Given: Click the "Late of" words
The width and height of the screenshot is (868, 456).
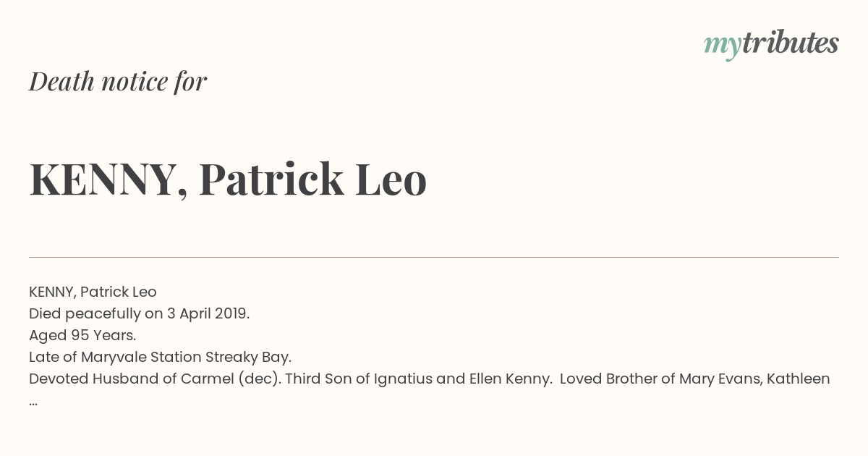Looking at the screenshot, I should pyautogui.click(x=53, y=357).
